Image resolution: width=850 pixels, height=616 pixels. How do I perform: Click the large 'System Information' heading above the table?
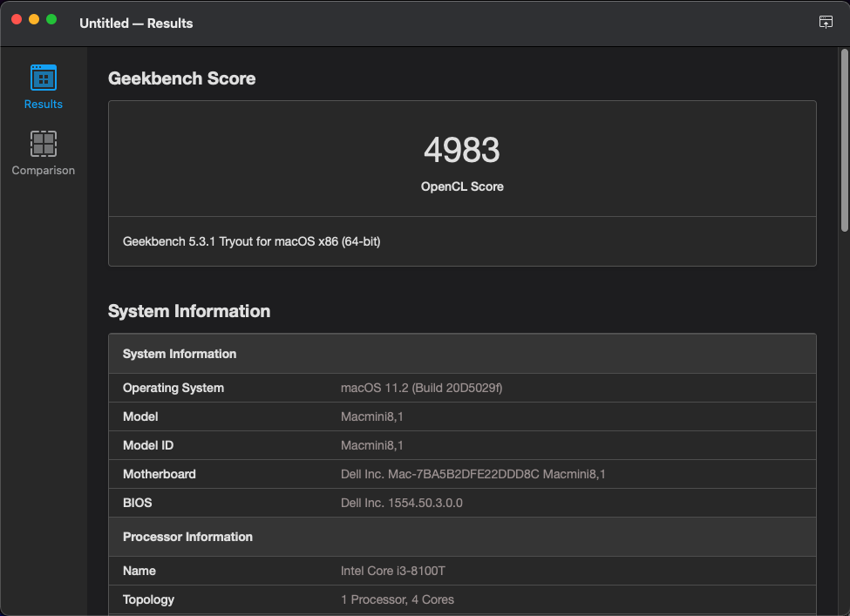[x=189, y=312]
